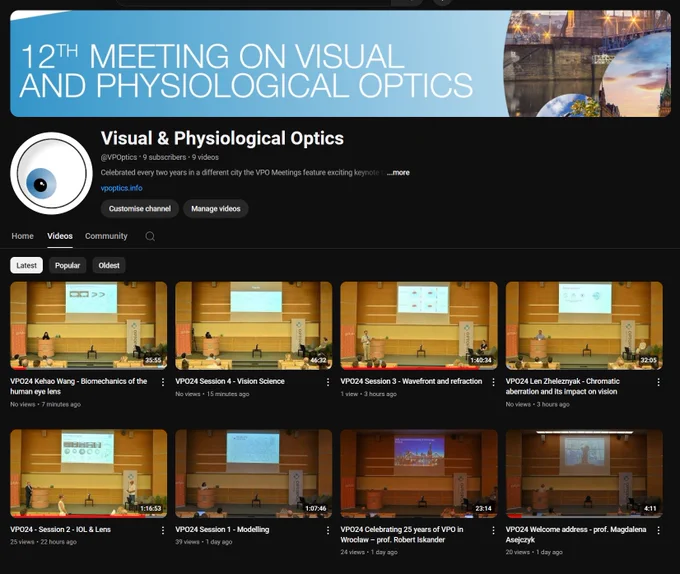Expand channel description with ...more
The width and height of the screenshot is (680, 574).
click(398, 173)
